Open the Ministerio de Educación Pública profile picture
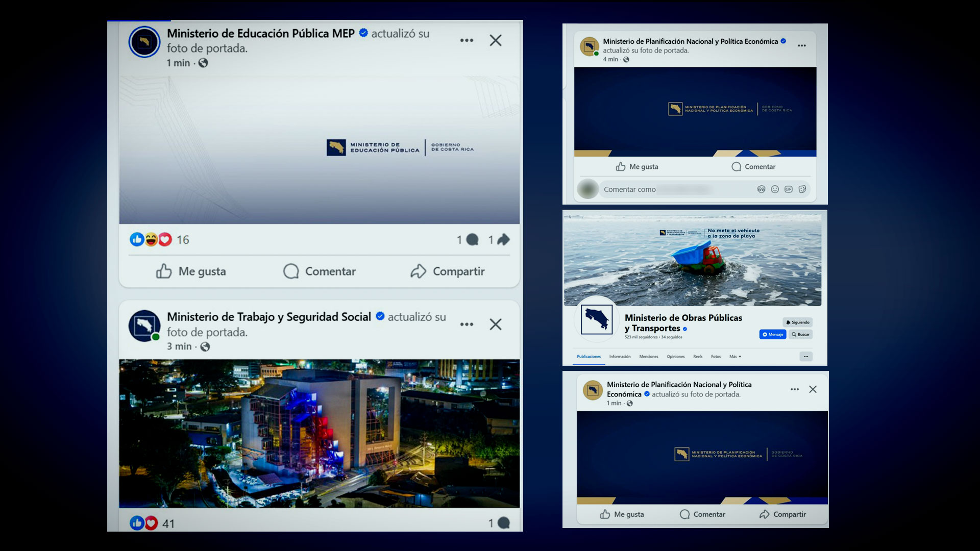This screenshot has width=980, height=551. 144,42
